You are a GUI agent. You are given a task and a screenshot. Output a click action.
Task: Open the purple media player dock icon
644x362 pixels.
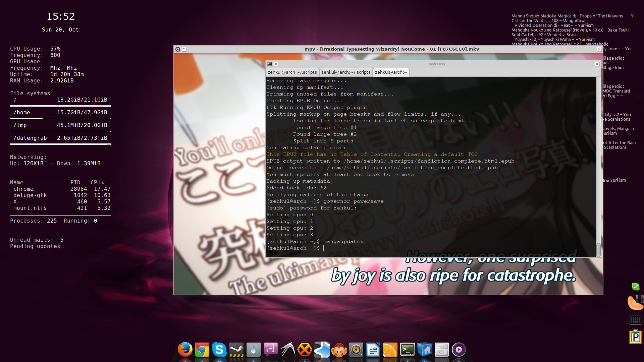pyautogui.click(x=459, y=350)
